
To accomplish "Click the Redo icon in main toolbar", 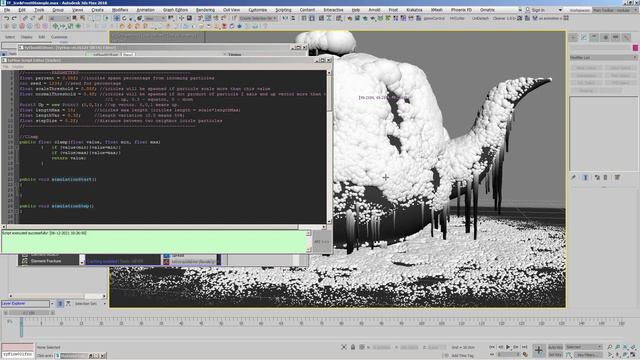I will tap(14, 18).
